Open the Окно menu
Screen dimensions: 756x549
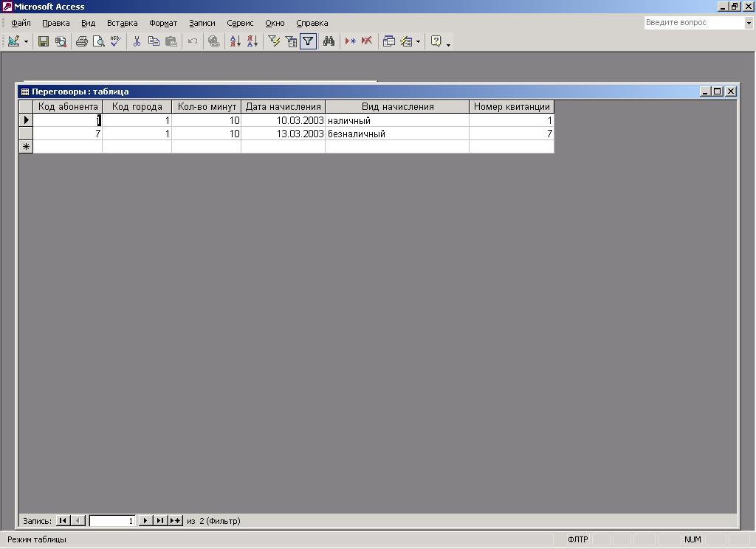pos(275,23)
